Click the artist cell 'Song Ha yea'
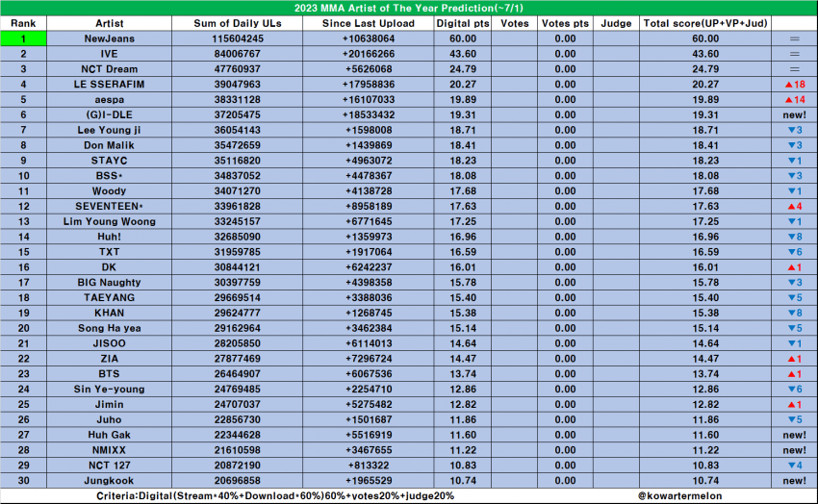Screen dimensions: 818x504 [x=109, y=328]
